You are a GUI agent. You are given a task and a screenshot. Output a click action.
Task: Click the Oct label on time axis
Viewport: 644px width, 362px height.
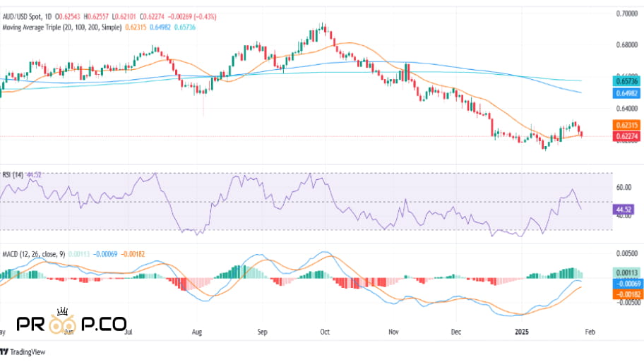coord(324,332)
